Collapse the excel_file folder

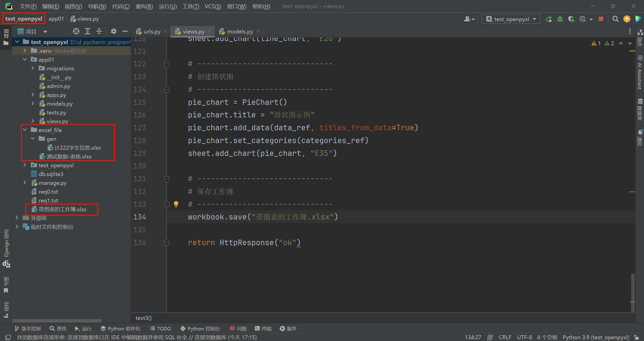25,130
